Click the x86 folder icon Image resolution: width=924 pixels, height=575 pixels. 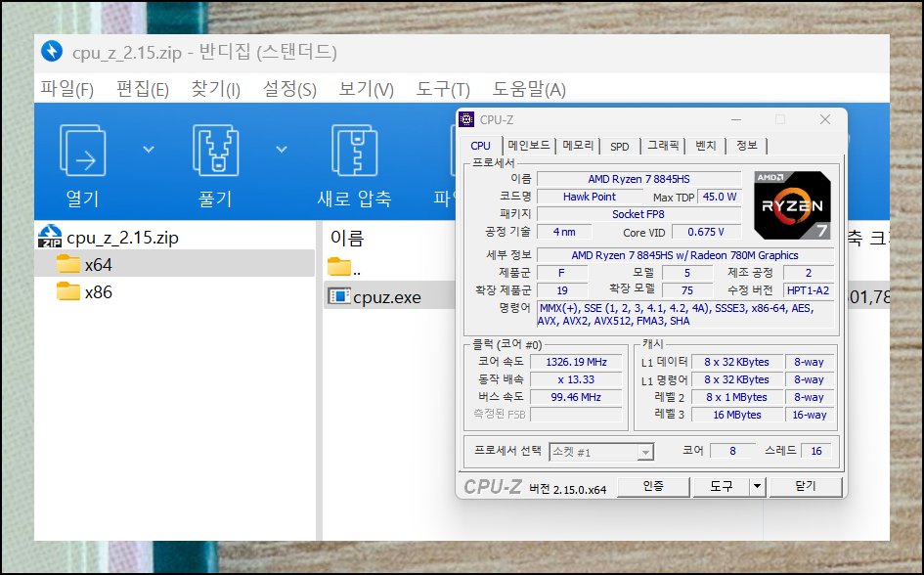point(67,291)
